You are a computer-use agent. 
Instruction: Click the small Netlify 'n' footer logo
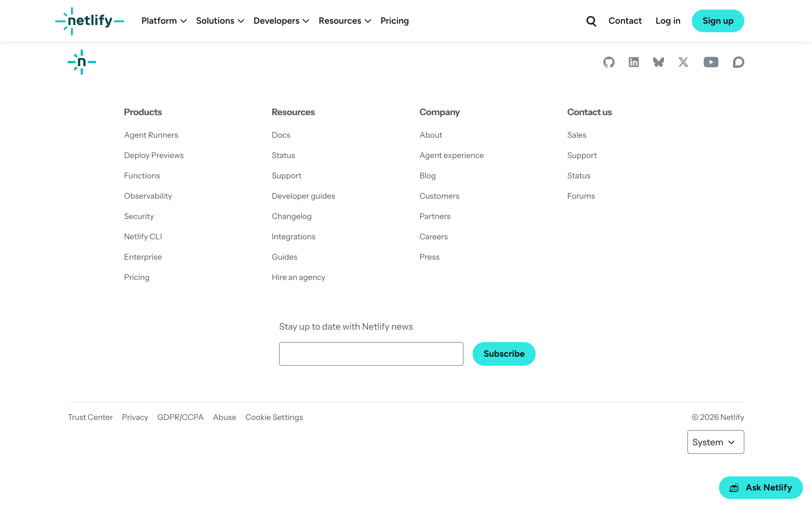coord(81,62)
